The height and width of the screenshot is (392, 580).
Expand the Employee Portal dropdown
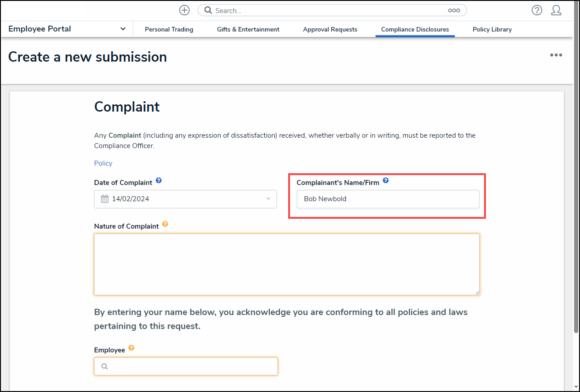[123, 29]
